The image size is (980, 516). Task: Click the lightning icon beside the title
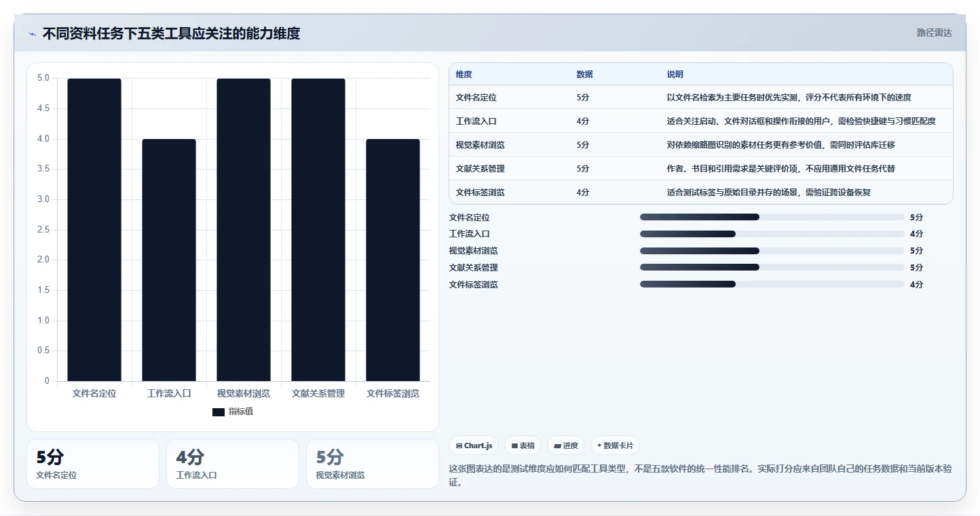pos(32,34)
